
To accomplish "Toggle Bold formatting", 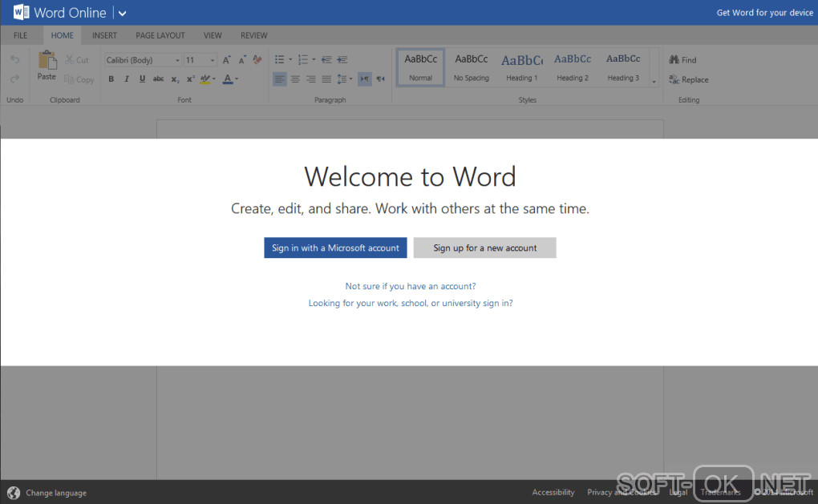I will click(111, 79).
